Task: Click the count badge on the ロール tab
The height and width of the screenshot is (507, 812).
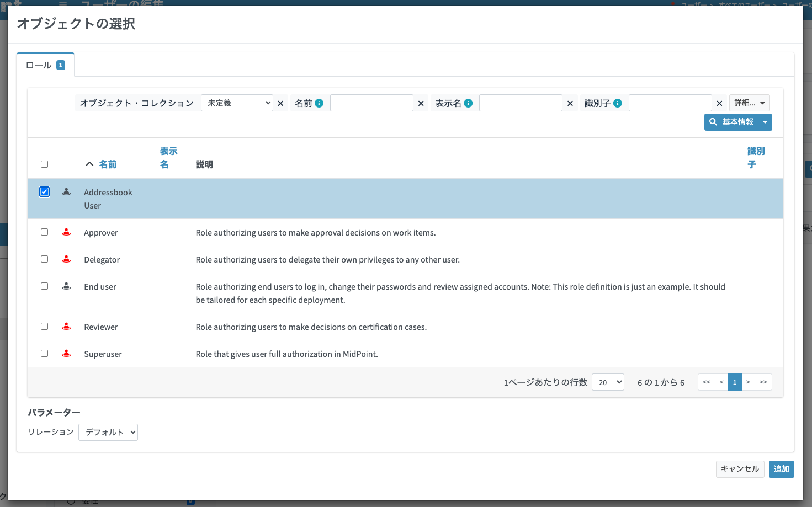Action: click(x=61, y=65)
